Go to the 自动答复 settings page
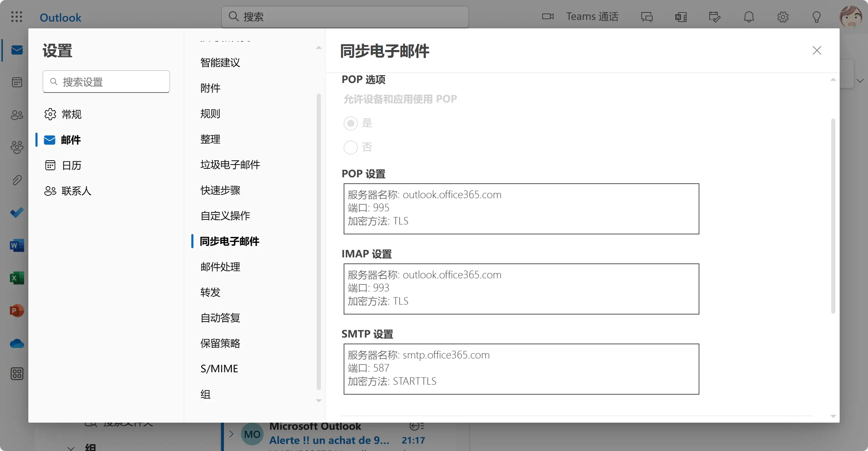The height and width of the screenshot is (451, 868). [x=220, y=318]
